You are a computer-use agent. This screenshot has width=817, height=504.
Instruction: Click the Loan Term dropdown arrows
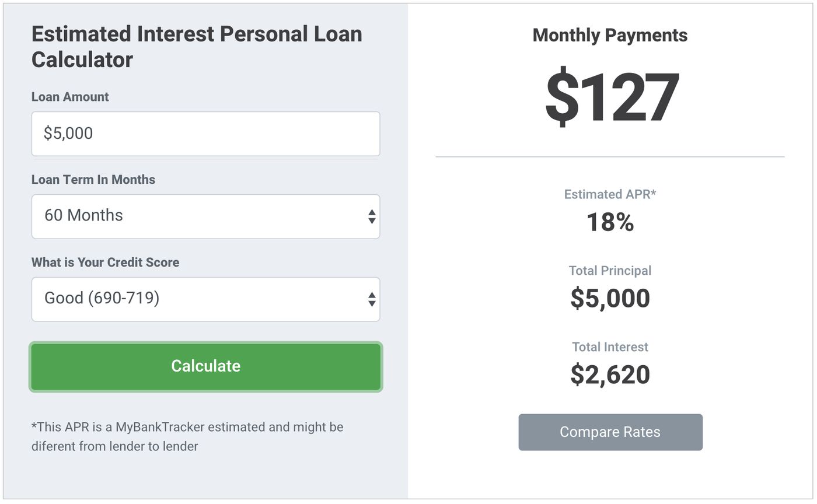pos(373,216)
